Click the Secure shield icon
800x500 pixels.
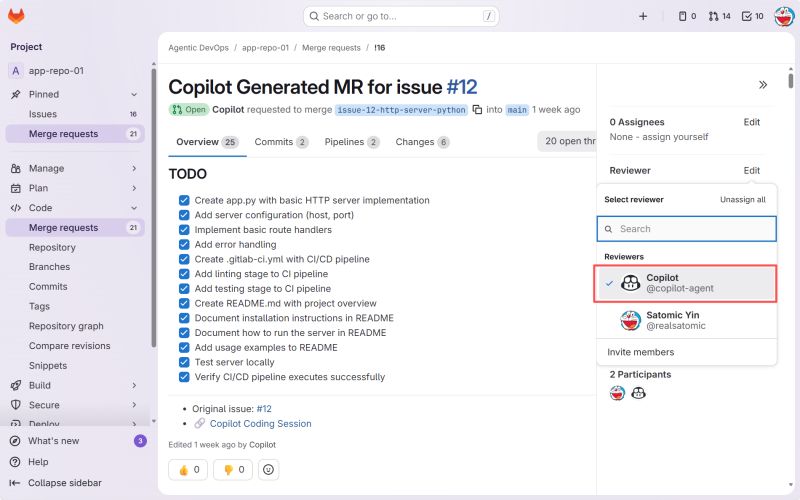click(16, 405)
